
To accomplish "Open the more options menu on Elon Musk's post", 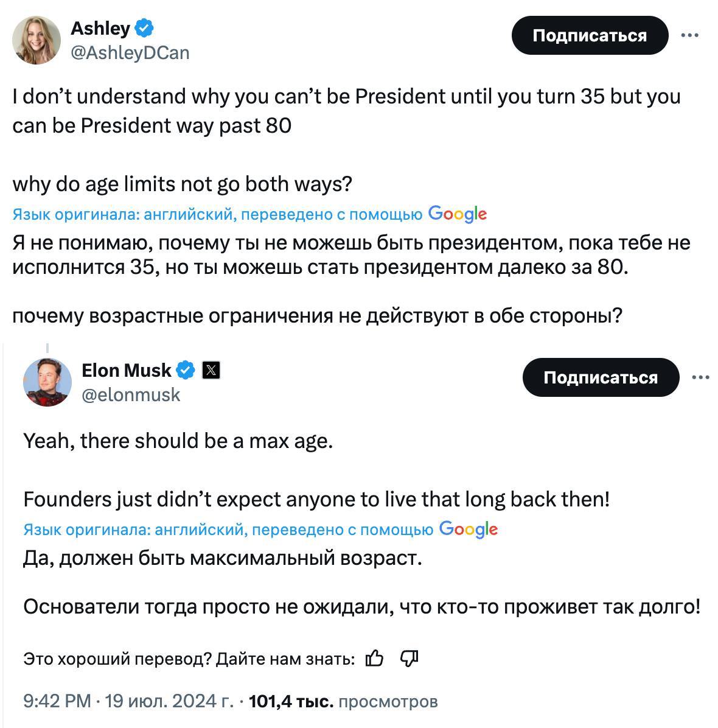I will [x=700, y=377].
